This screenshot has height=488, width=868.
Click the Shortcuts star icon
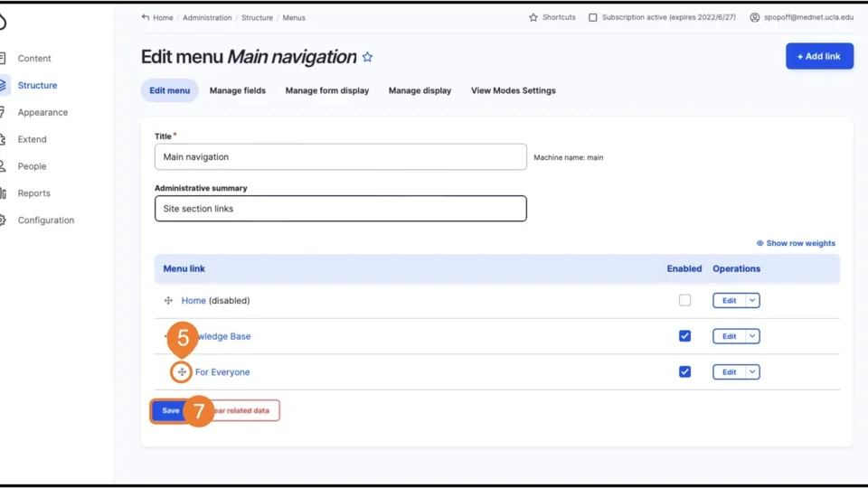[x=533, y=18]
